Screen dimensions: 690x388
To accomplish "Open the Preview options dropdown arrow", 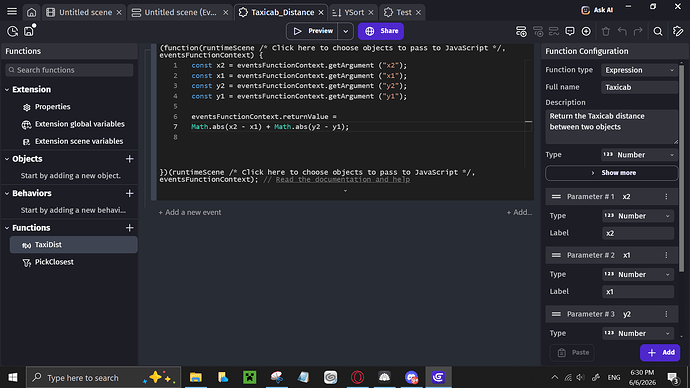I will [345, 31].
